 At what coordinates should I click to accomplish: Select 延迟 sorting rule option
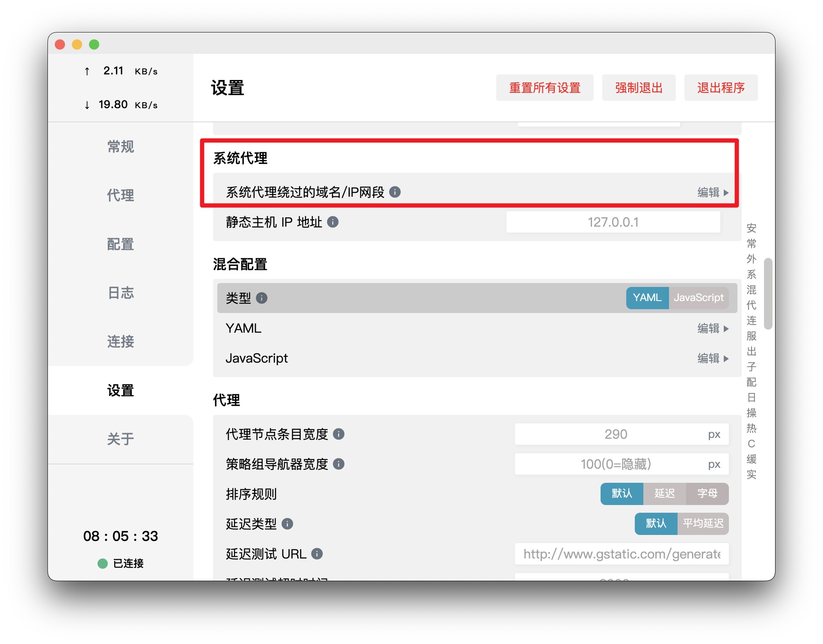664,493
